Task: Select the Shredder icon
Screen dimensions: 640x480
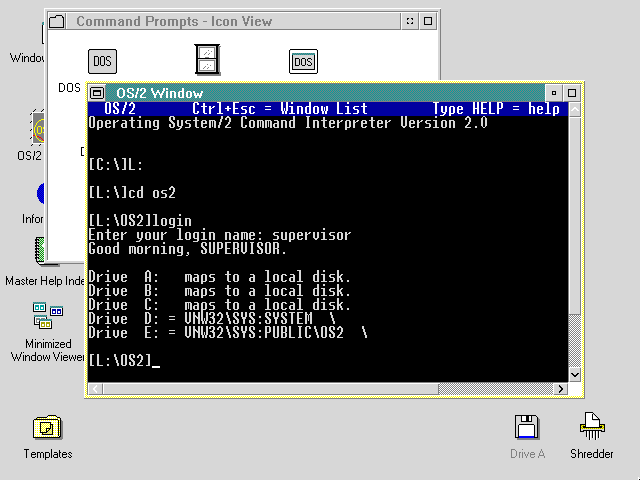Action: pyautogui.click(x=592, y=426)
